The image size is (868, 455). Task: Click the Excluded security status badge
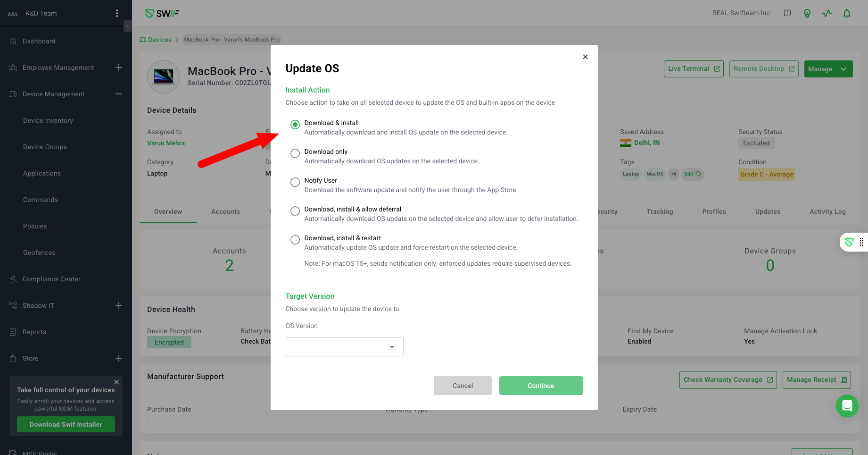coord(756,143)
